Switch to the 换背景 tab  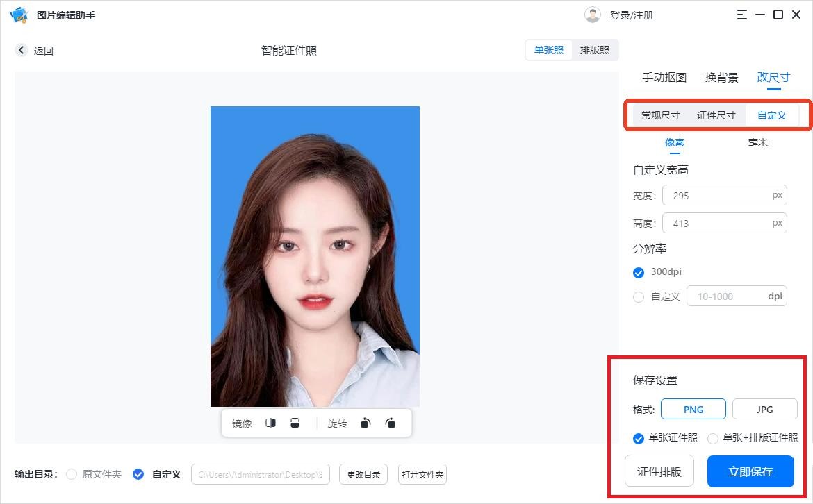click(721, 78)
